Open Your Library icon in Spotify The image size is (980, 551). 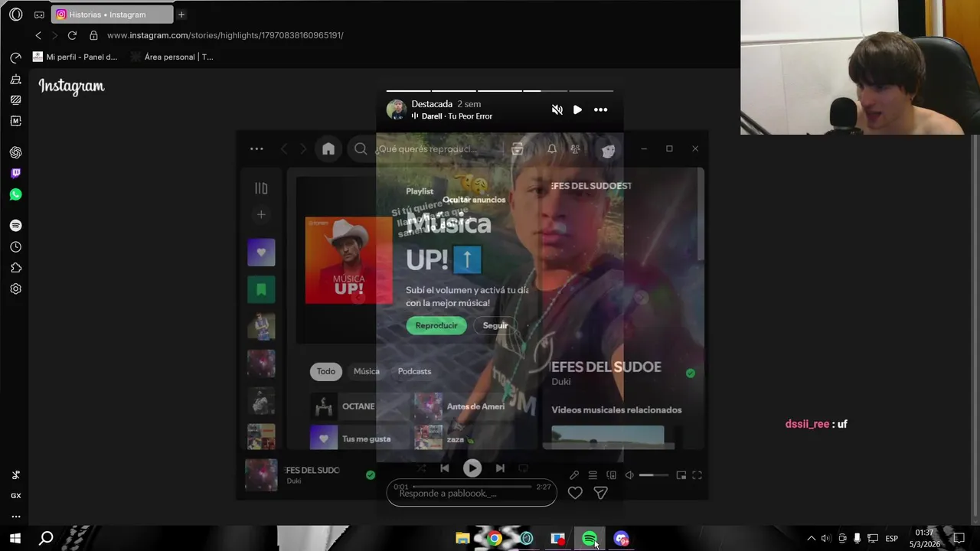[261, 188]
